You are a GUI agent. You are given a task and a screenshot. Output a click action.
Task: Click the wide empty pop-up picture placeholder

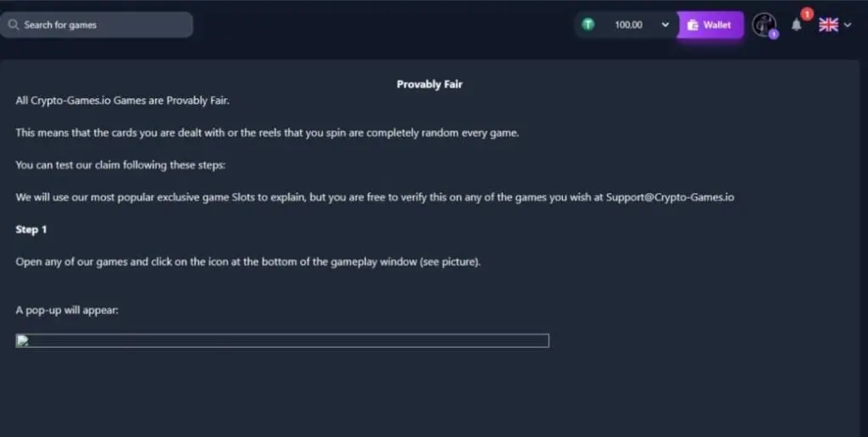[282, 341]
